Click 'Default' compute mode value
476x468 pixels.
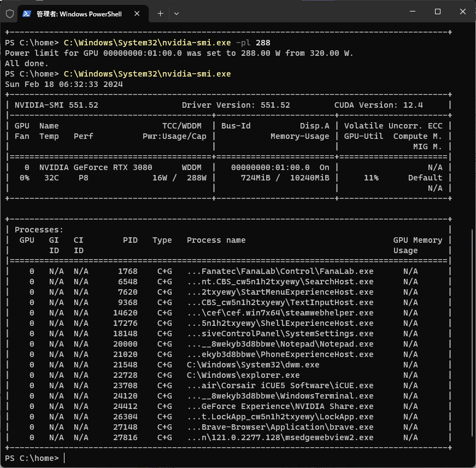tap(425, 178)
